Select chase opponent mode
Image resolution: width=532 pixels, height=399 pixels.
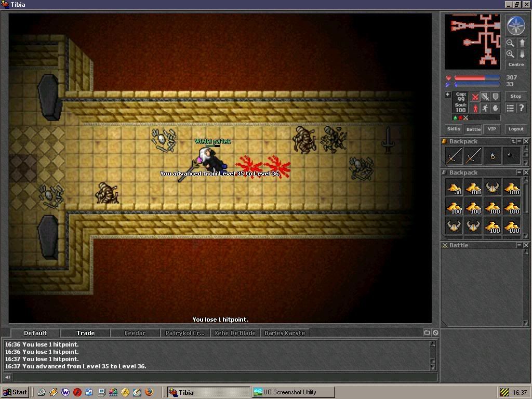(486, 108)
